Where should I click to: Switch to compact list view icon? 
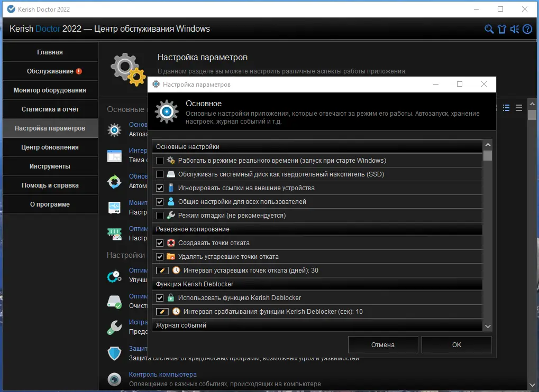(519, 108)
